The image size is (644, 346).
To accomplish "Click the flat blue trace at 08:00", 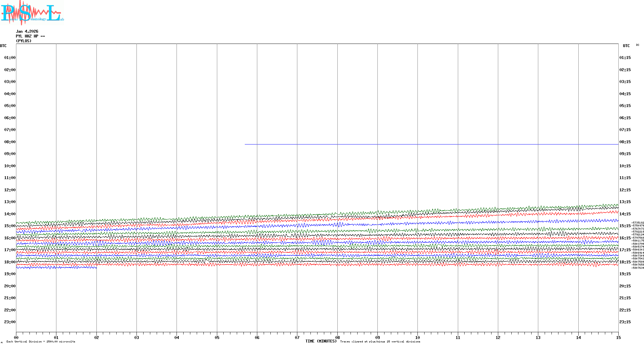I will (x=417, y=144).
